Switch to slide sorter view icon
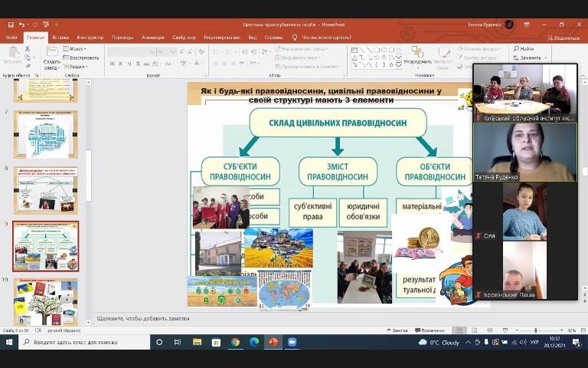 coord(474,330)
